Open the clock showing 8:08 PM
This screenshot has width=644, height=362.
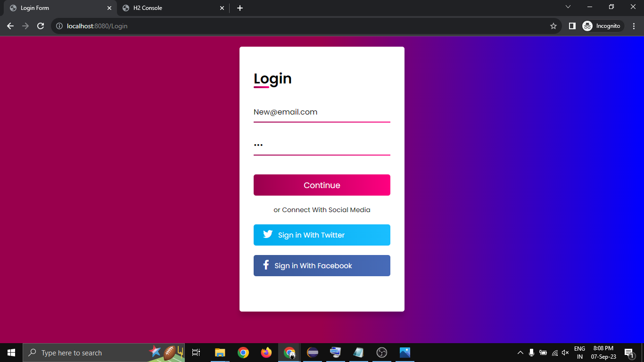603,353
